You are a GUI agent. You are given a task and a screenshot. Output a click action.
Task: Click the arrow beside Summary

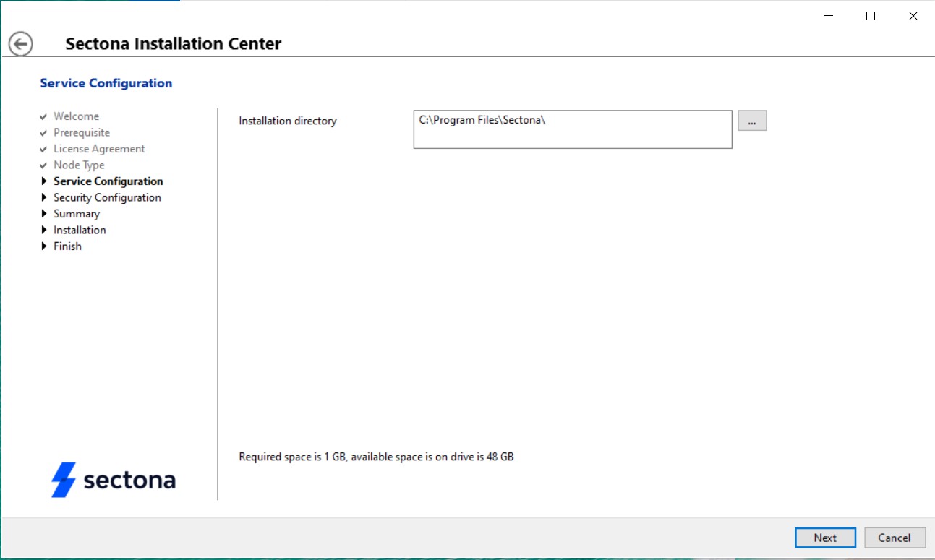pos(45,214)
